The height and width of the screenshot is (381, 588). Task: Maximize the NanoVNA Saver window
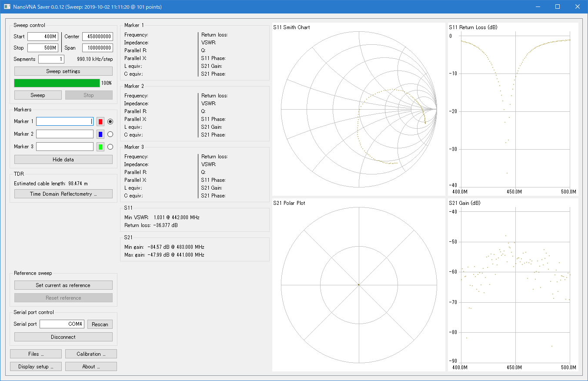558,7
